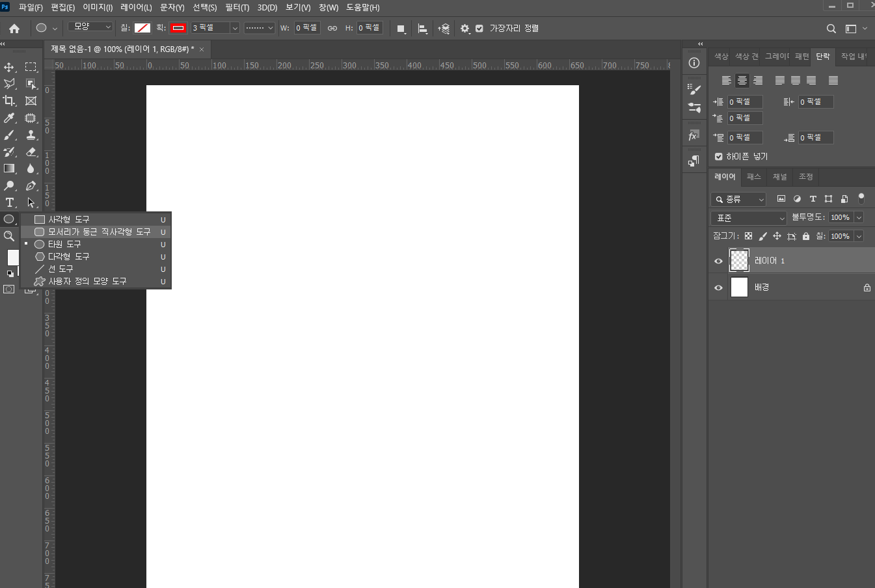Open the 종류 layer filter dropdown
Screen dimensions: 875x588
[x=738, y=199]
